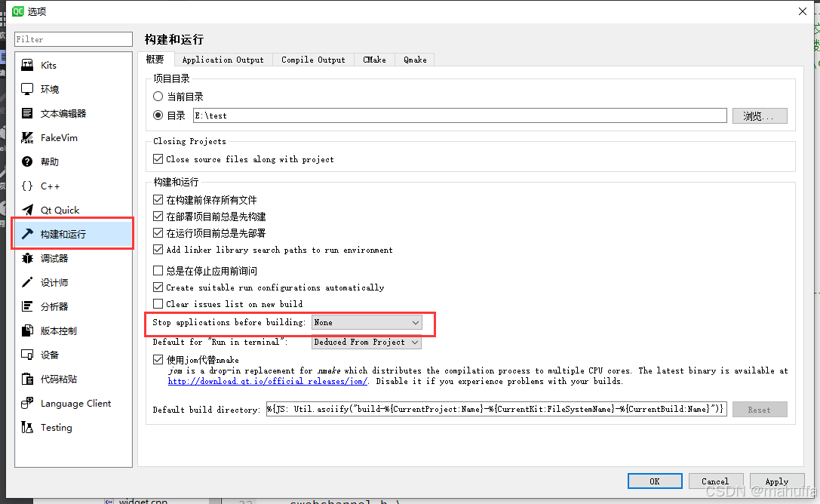
Task: Switch to the Qmake tab
Action: pyautogui.click(x=415, y=60)
